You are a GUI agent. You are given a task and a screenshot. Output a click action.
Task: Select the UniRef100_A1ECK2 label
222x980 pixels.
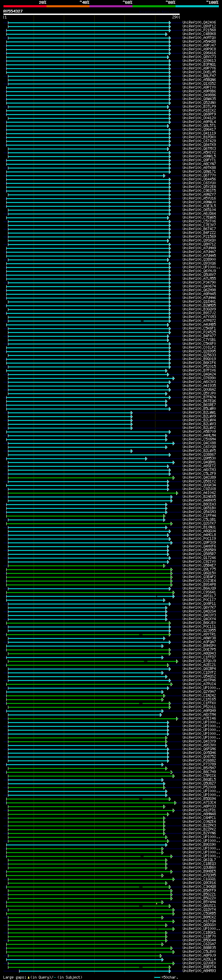click(199, 110)
